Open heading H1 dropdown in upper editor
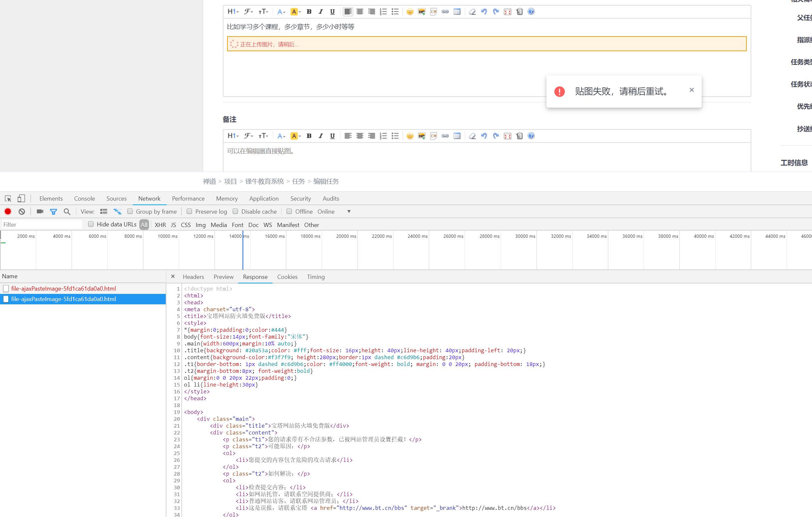Viewport: 812px width, 517px height. pyautogui.click(x=233, y=12)
